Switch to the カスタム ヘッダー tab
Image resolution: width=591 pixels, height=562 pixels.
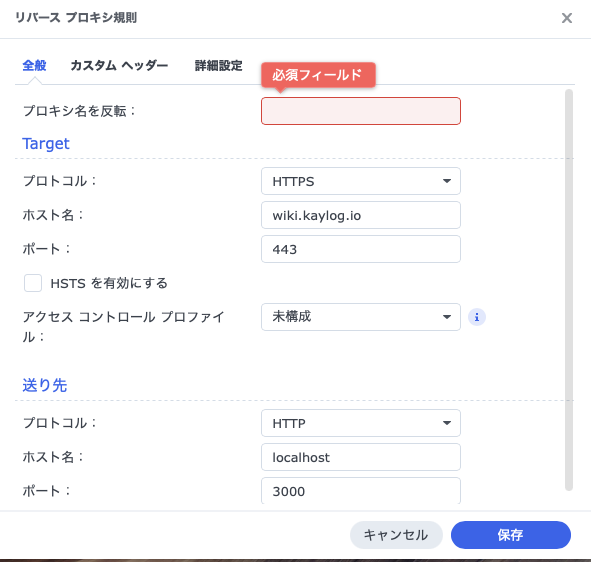click(x=119, y=66)
